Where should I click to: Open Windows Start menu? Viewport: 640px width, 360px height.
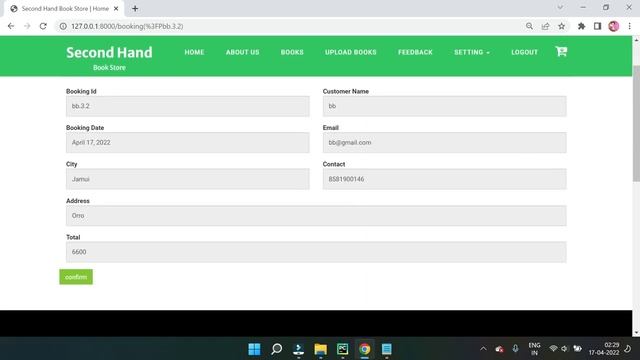click(x=254, y=349)
